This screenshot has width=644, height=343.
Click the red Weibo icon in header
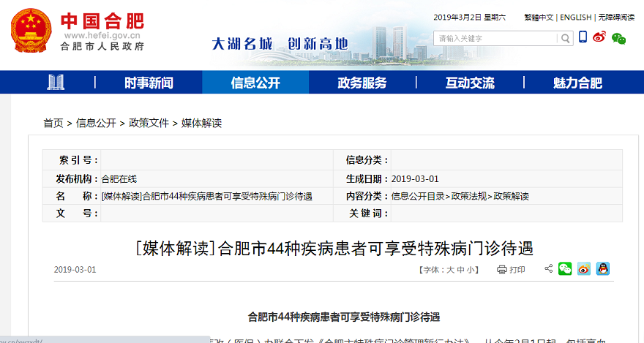pos(600,37)
